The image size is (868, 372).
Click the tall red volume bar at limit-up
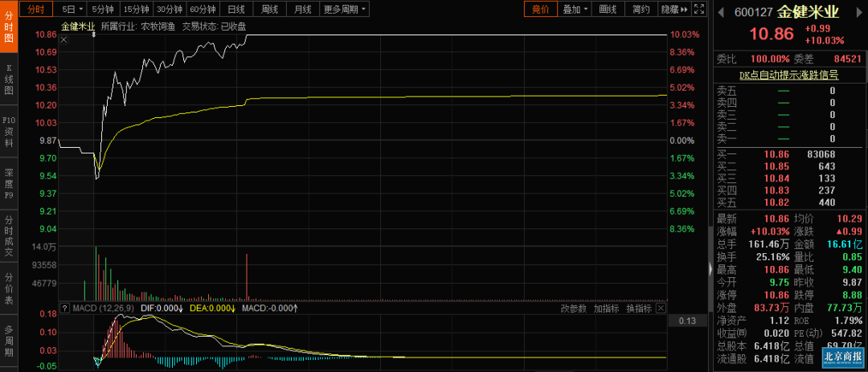247,276
